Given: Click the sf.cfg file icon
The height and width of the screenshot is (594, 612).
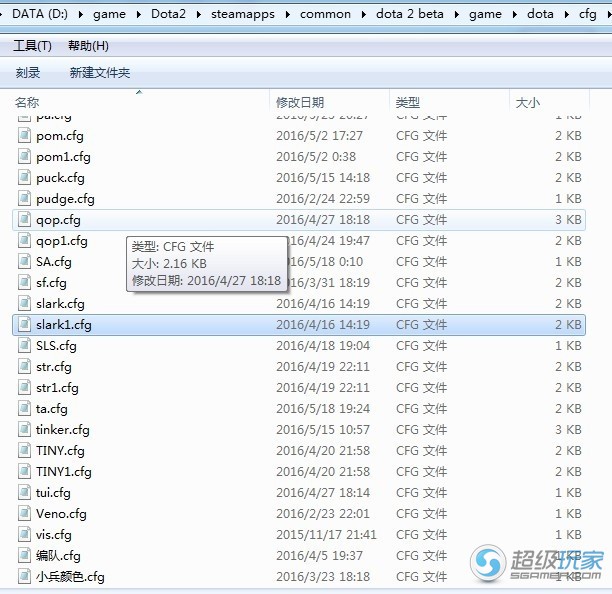Looking at the screenshot, I should (24, 283).
